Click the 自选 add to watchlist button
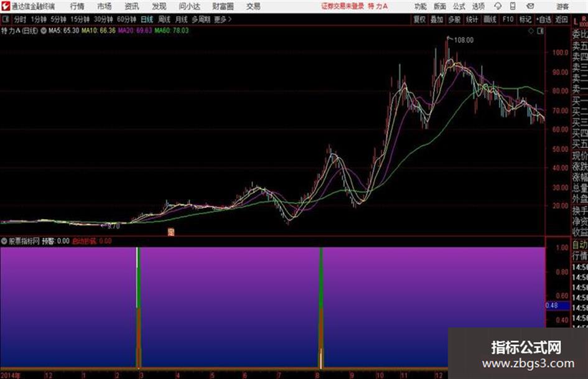 [x=544, y=19]
